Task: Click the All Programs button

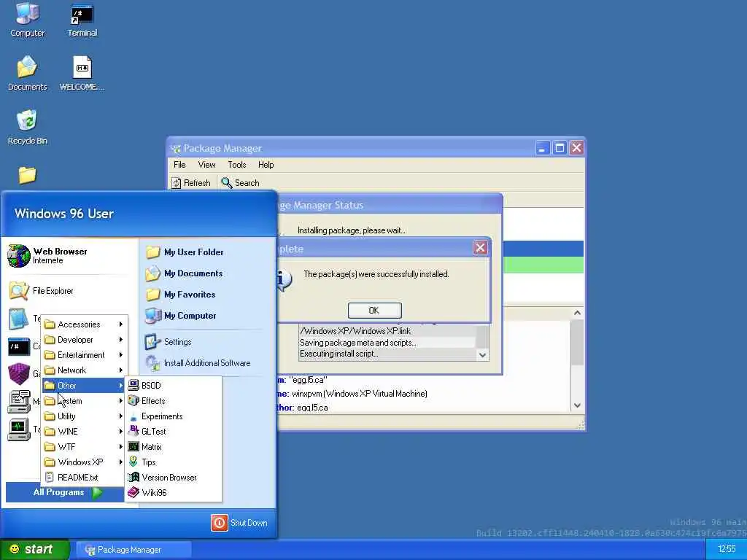Action: 66,492
